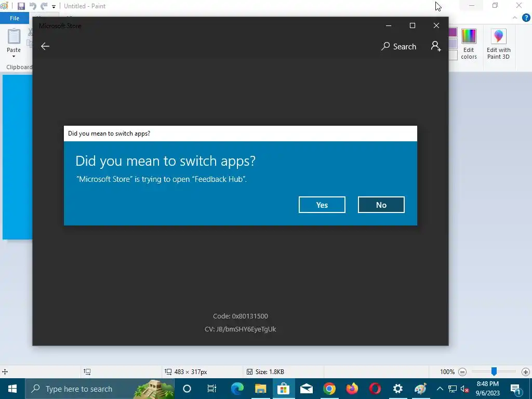Click the network icon in system tray

[453, 389]
